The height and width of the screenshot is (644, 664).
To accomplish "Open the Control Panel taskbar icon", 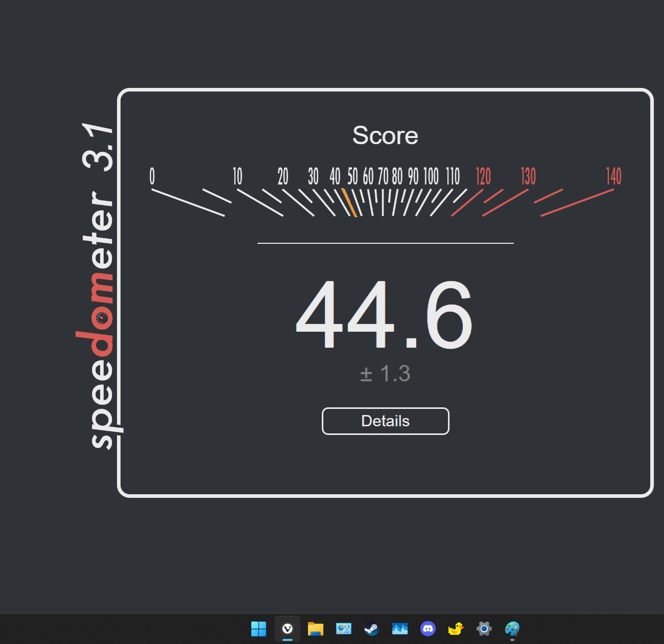I will [x=344, y=629].
